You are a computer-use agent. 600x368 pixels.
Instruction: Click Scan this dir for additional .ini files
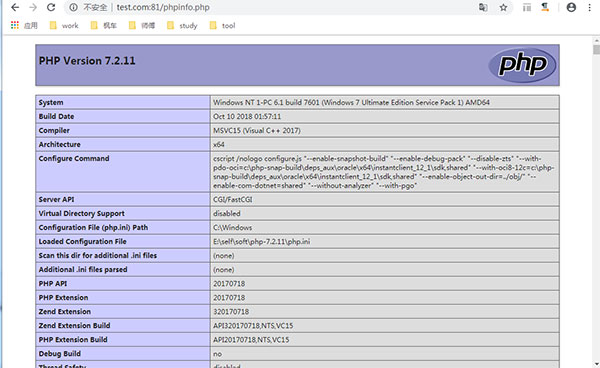pos(98,256)
